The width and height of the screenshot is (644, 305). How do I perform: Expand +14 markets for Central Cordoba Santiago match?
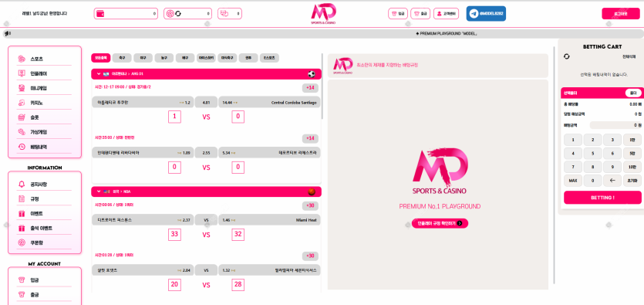pos(310,87)
